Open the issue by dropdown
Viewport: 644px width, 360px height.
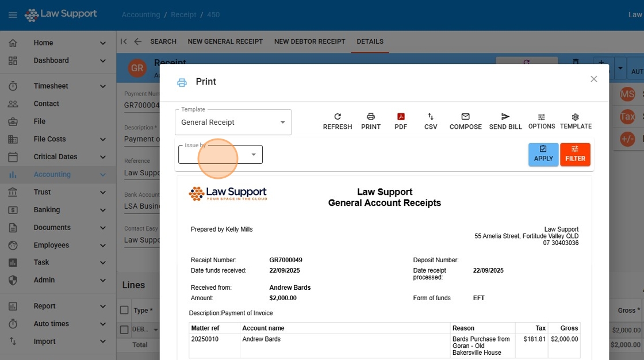click(220, 155)
